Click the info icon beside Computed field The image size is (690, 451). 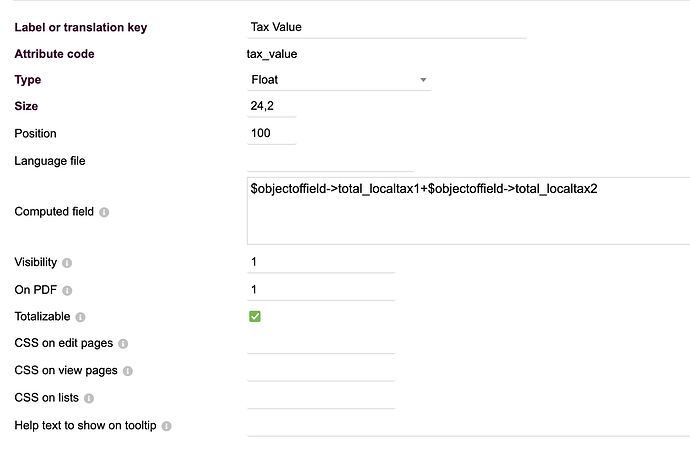tap(104, 212)
